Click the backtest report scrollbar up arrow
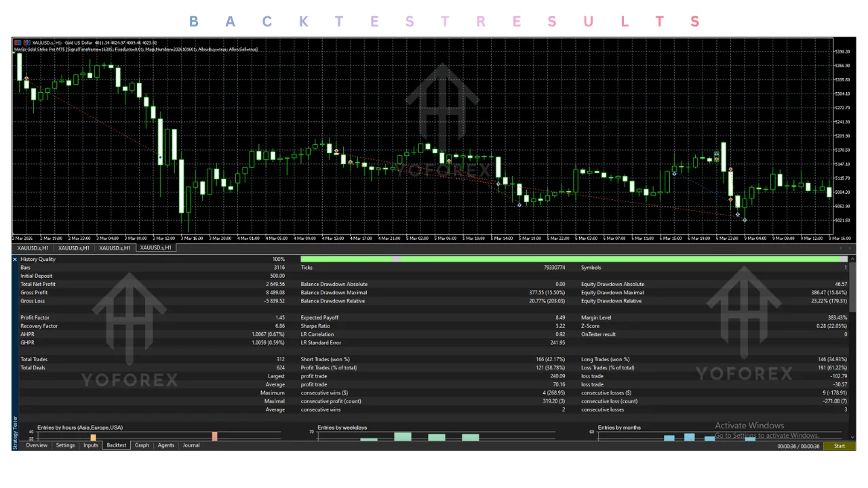 click(x=852, y=258)
